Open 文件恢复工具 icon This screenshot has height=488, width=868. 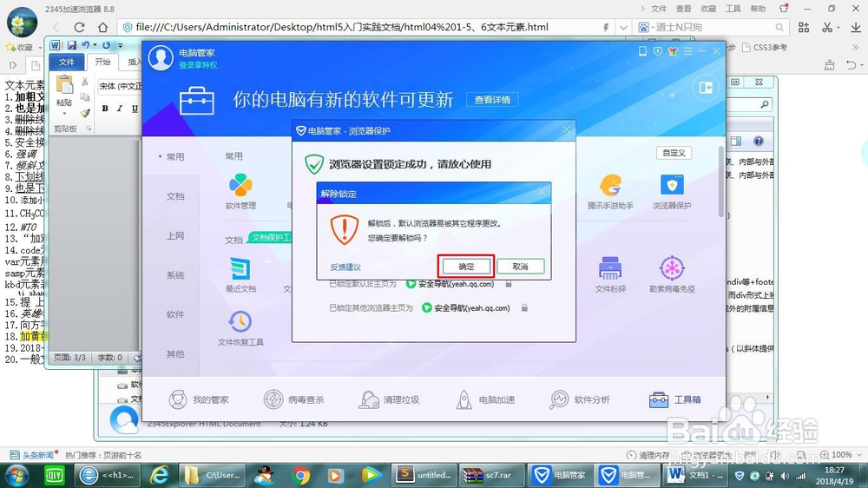240,328
